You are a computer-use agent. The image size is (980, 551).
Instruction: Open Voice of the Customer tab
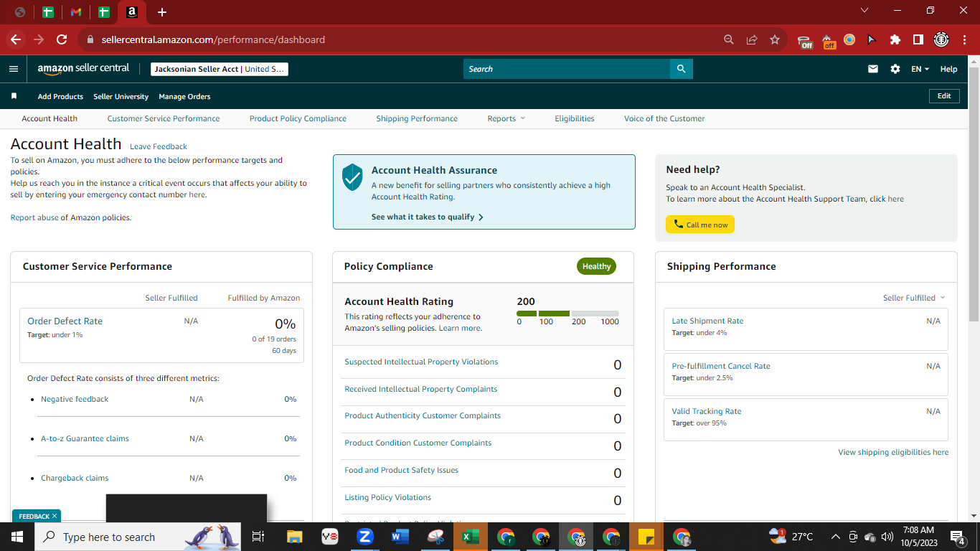664,118
